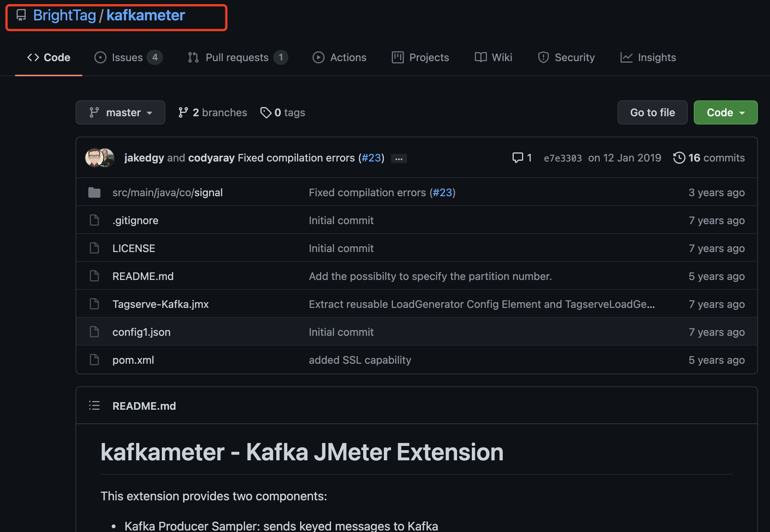Open the e7e3303 commit hash link
The height and width of the screenshot is (532, 770).
[562, 158]
